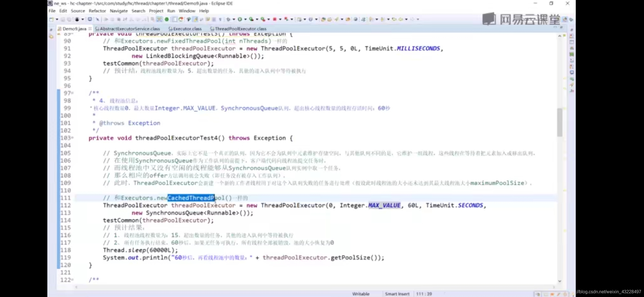Open the Refactor menu
Viewport: 644px width, 297px height.
97,11
